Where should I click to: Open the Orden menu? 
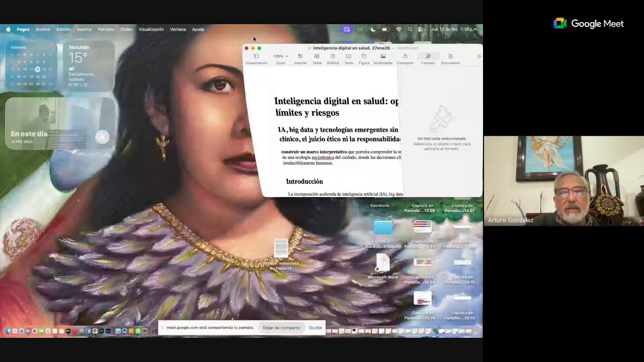tap(126, 29)
